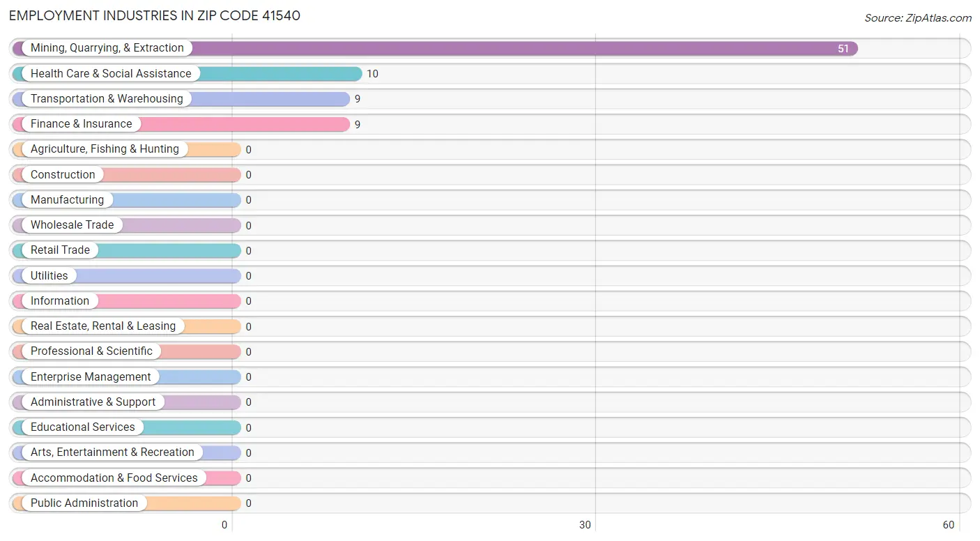Select the Public Administration label
The height and width of the screenshot is (541, 980).
pos(84,503)
